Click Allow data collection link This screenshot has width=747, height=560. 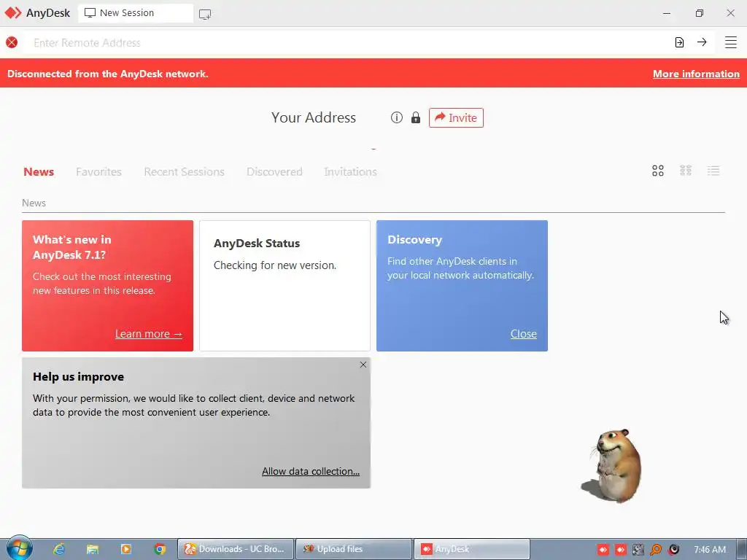(x=311, y=471)
